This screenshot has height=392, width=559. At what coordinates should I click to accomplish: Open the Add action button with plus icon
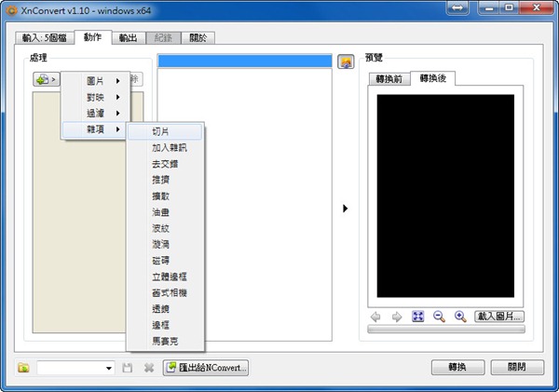click(47, 79)
